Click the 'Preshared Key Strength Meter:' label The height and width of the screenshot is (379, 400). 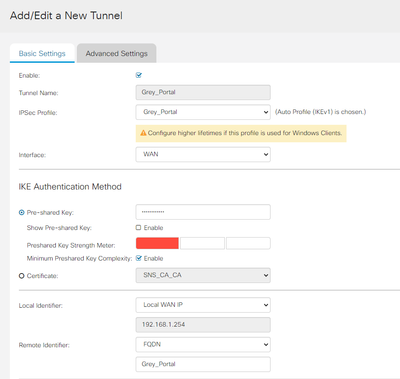click(71, 245)
